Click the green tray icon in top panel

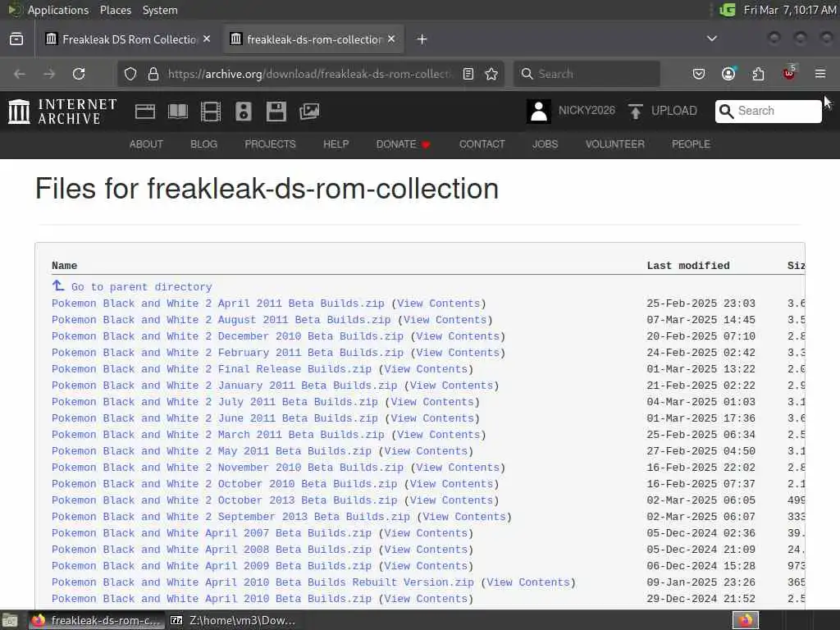[x=727, y=10]
